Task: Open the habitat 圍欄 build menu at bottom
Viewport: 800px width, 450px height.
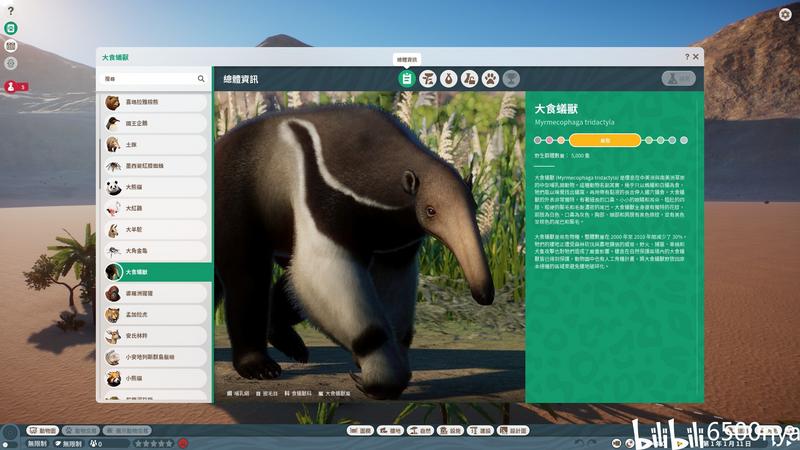Action: (x=360, y=431)
